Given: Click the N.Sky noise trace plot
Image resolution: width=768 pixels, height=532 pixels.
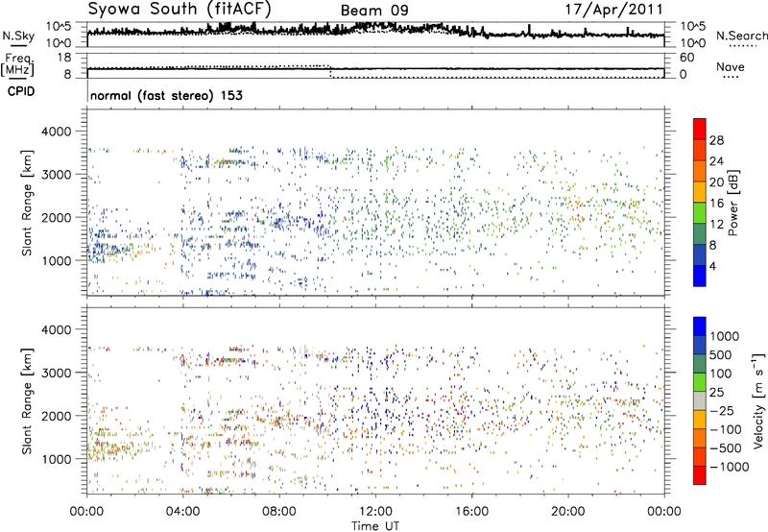Looking at the screenshot, I should point(375,35).
